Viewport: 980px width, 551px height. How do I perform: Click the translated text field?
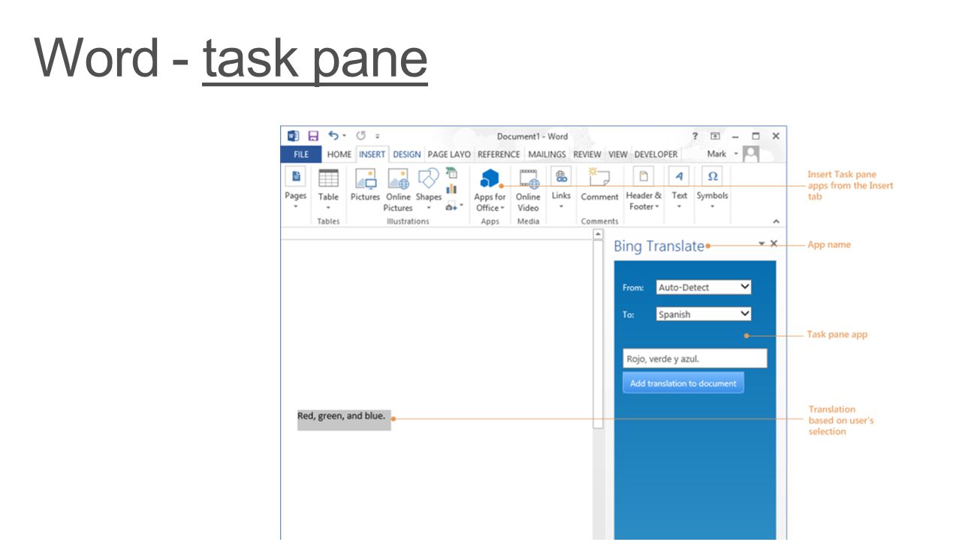(x=695, y=359)
